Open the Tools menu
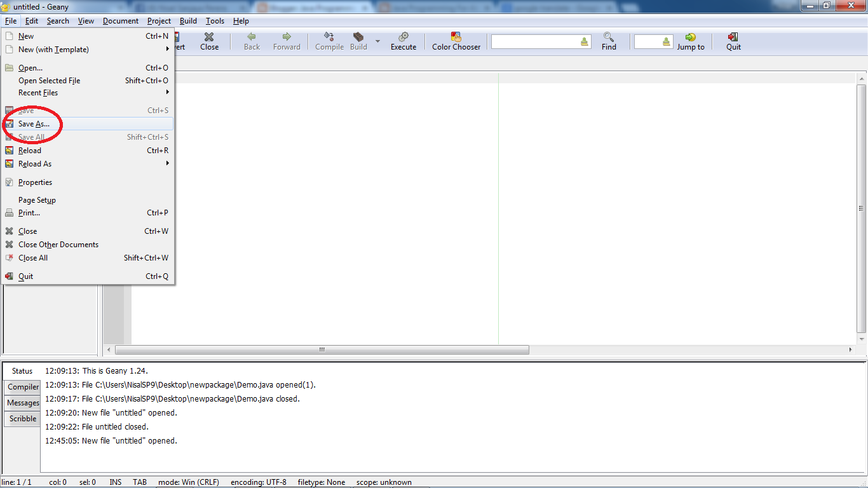This screenshot has height=488, width=868. tap(215, 20)
